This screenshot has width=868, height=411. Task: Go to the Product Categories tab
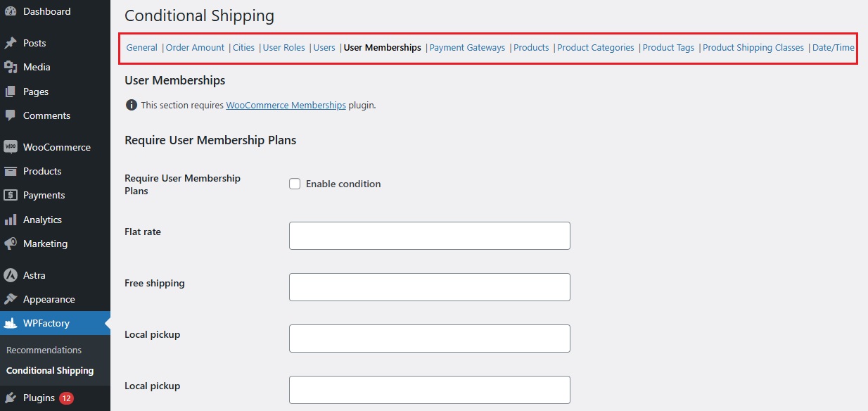pyautogui.click(x=596, y=48)
